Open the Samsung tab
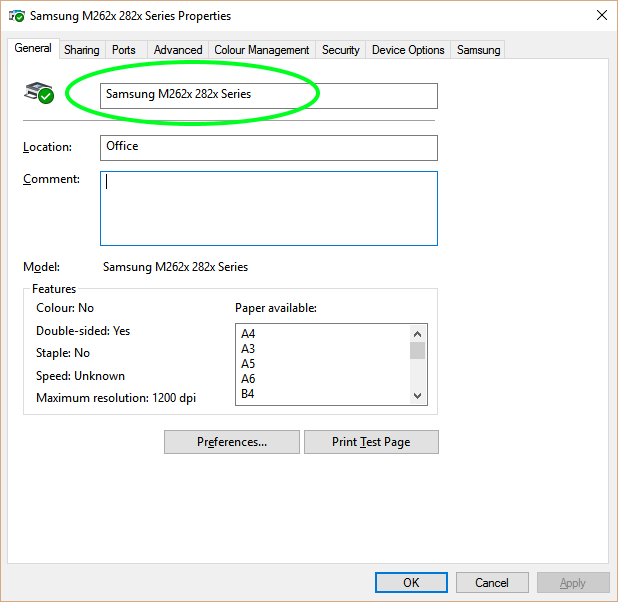The height and width of the screenshot is (602, 618). coord(478,50)
